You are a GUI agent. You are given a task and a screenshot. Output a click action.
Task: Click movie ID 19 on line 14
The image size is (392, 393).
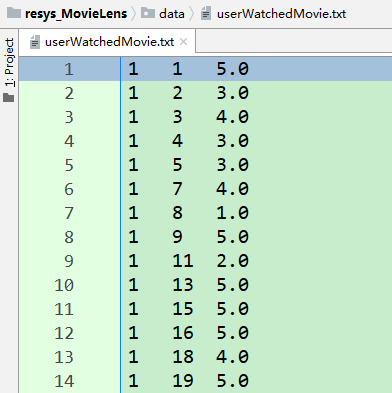point(183,381)
